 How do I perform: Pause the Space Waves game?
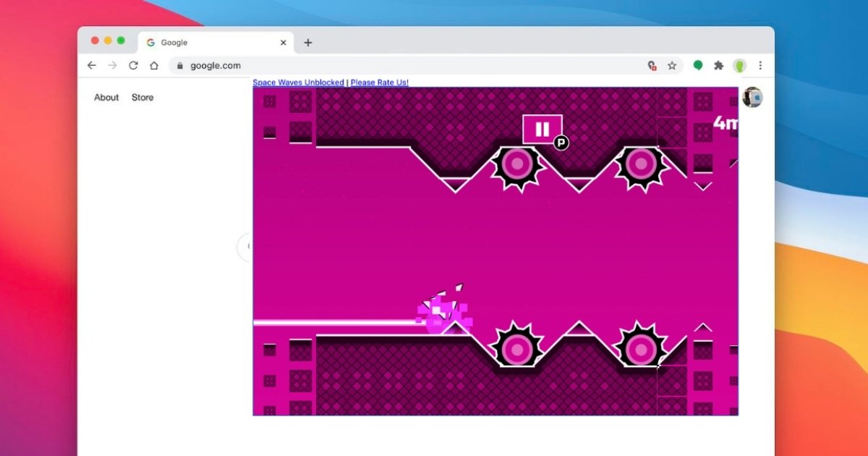tap(542, 130)
